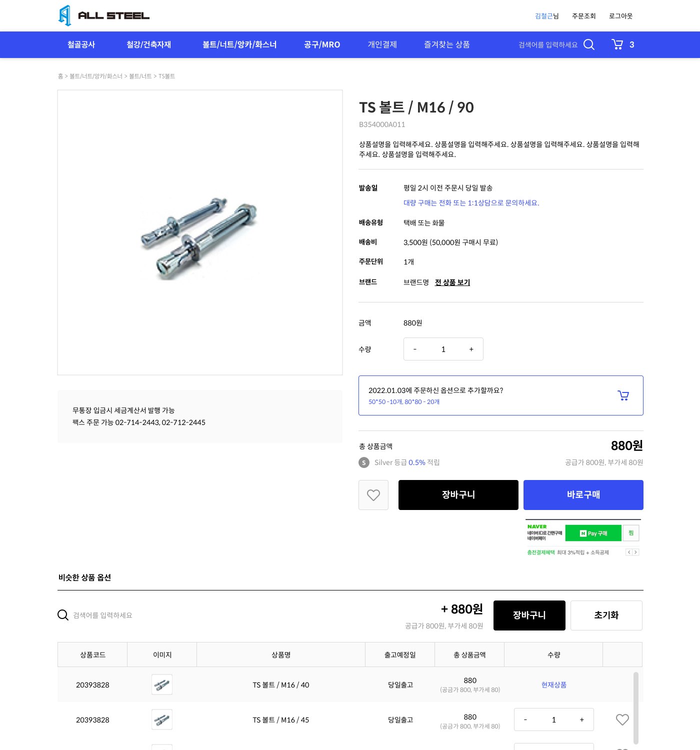700x750 pixels.
Task: Click breadcrumb link 볼트/너트
Action: click(140, 76)
